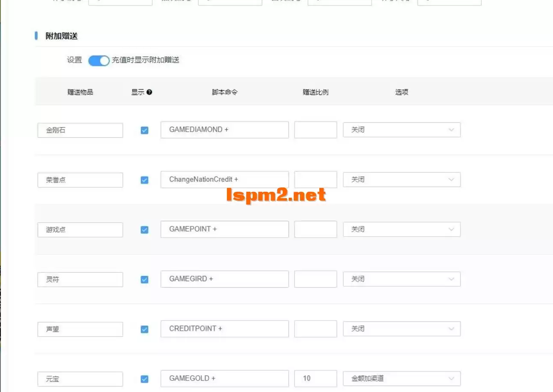The image size is (553, 392).
Task: Click the 游戏点 item name field
Action: point(80,230)
